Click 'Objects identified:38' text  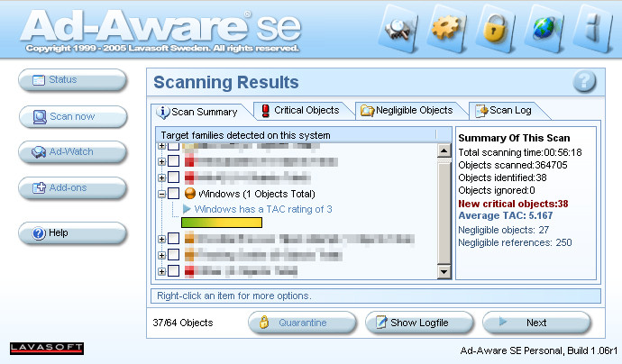tap(502, 177)
